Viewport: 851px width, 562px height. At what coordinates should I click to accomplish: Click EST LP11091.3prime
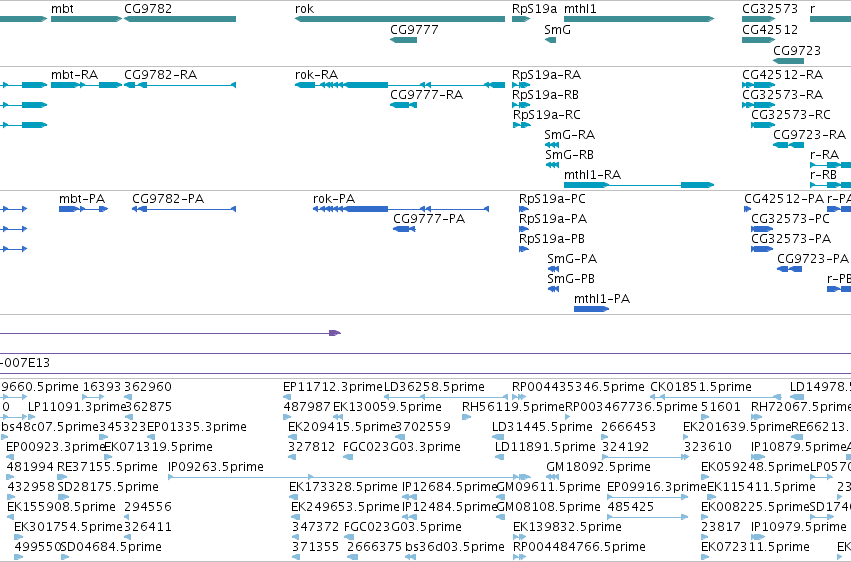(x=77, y=407)
